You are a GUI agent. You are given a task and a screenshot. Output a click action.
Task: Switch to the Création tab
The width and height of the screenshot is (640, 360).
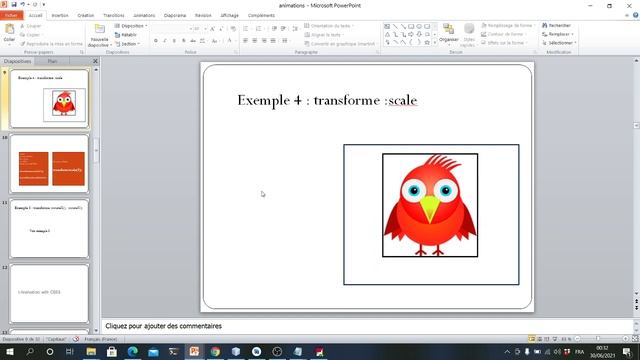[x=86, y=15]
